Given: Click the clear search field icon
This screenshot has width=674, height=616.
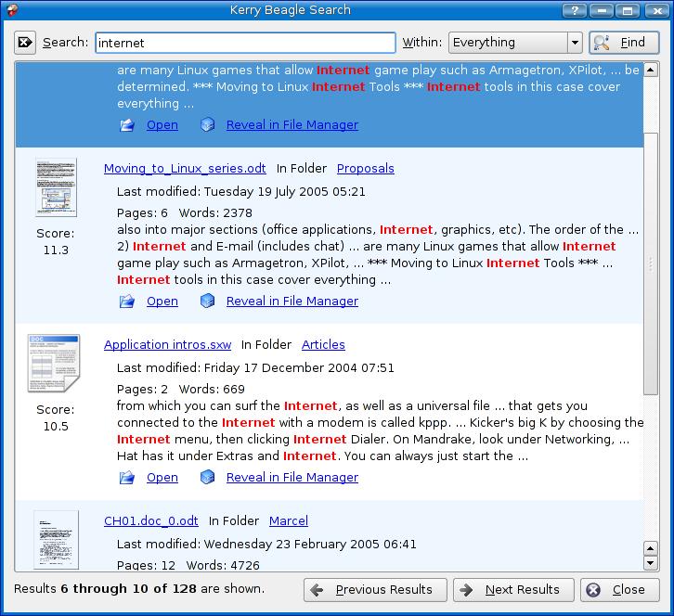Looking at the screenshot, I should [25, 43].
